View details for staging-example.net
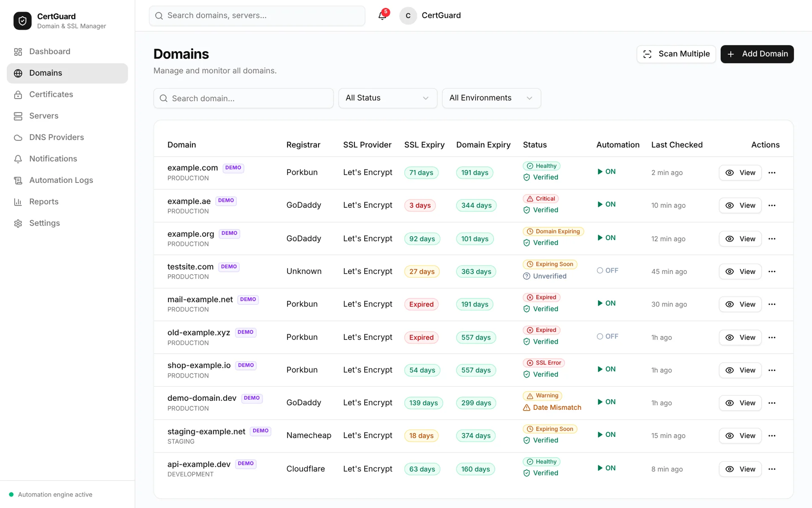 pyautogui.click(x=740, y=436)
